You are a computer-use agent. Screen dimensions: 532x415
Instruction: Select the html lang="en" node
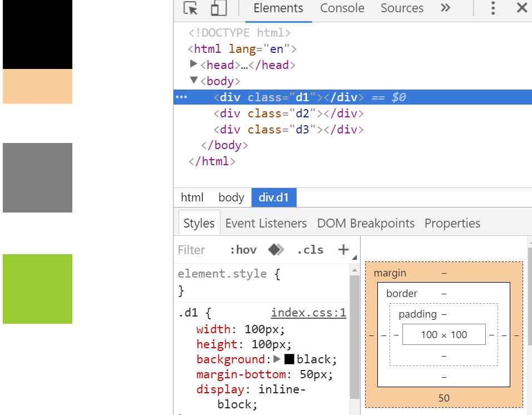click(x=242, y=49)
